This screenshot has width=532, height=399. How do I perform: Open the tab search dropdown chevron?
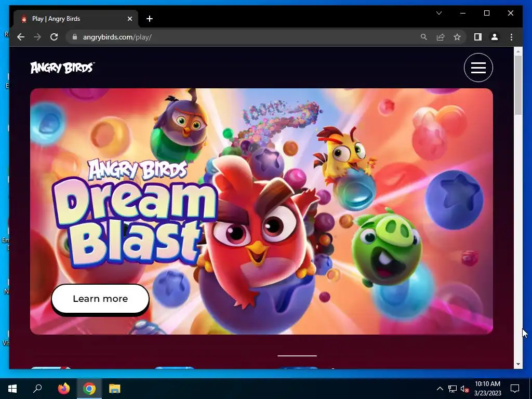click(x=439, y=13)
